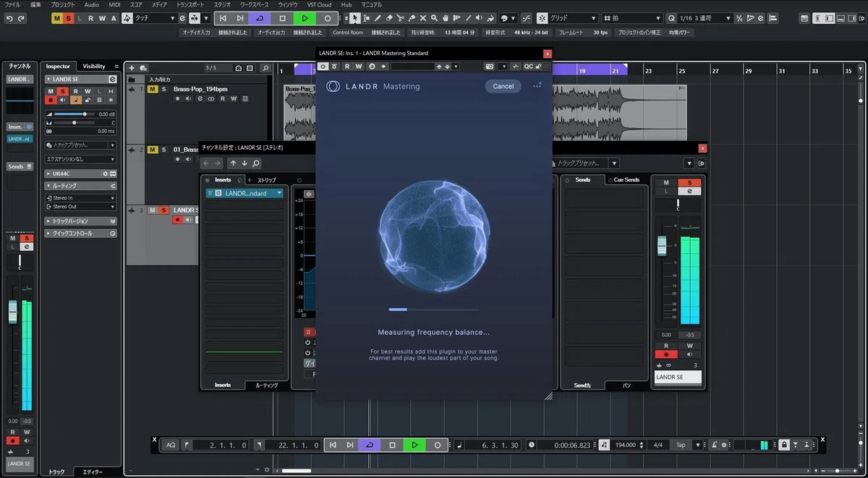Click Play on top transport
The width and height of the screenshot is (868, 478).
tap(305, 18)
